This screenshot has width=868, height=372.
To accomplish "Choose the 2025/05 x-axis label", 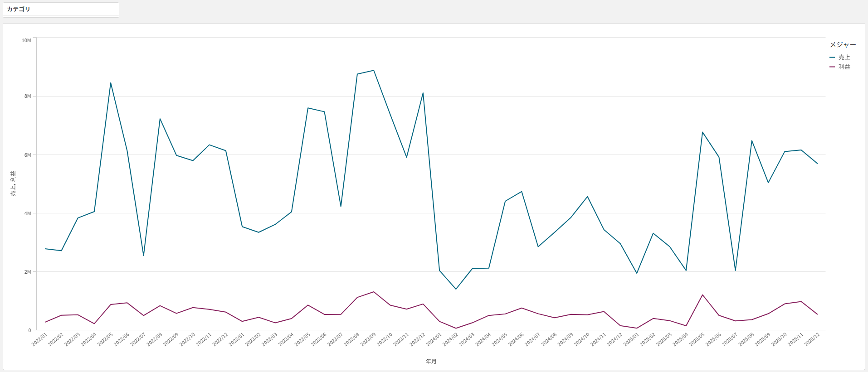I will coord(697,339).
